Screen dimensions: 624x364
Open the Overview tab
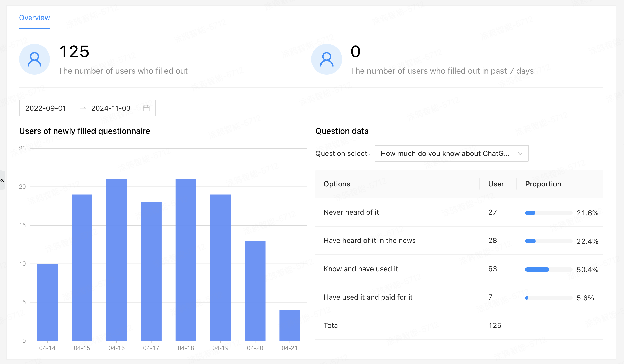[34, 18]
